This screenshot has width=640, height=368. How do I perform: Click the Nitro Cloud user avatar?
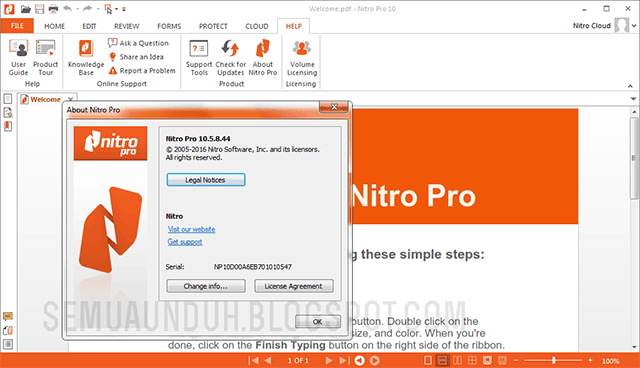point(622,25)
